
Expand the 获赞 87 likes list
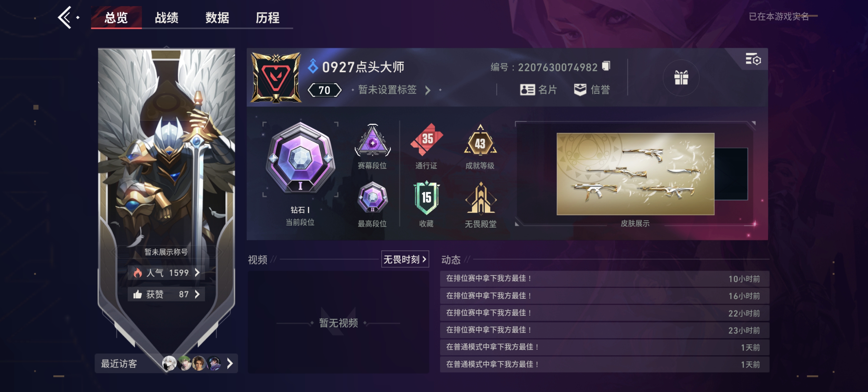pos(166,294)
